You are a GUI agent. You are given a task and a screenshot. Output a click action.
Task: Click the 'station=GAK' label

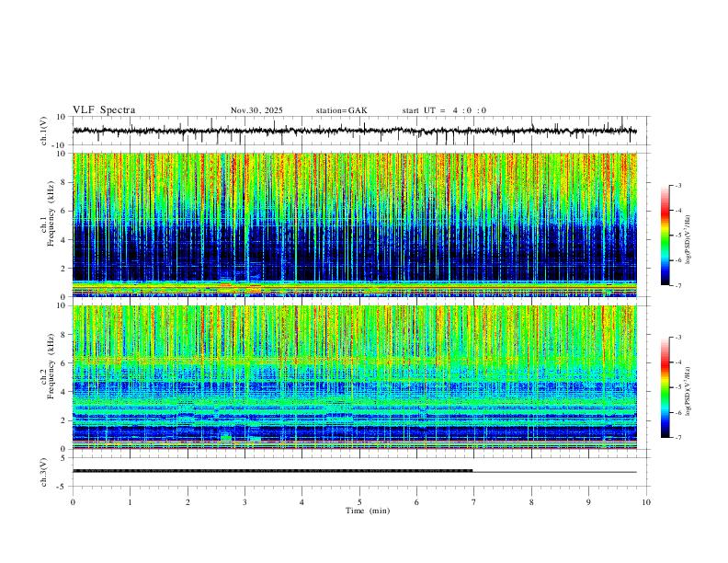[341, 110]
